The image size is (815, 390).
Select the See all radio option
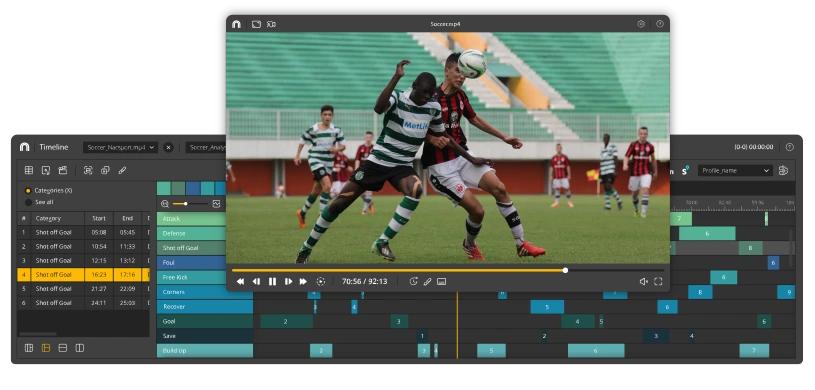tap(28, 202)
